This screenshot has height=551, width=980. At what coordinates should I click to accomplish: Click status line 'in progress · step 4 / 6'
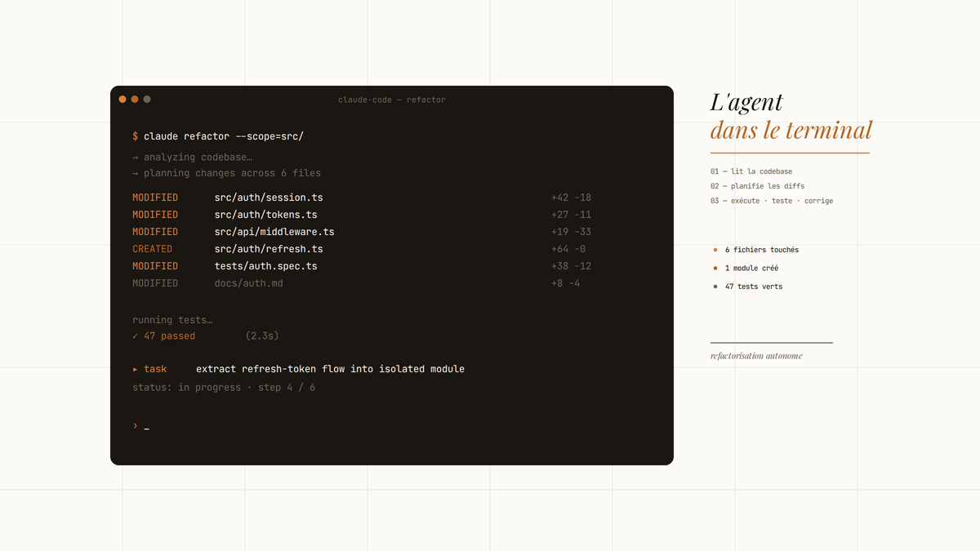coord(224,387)
